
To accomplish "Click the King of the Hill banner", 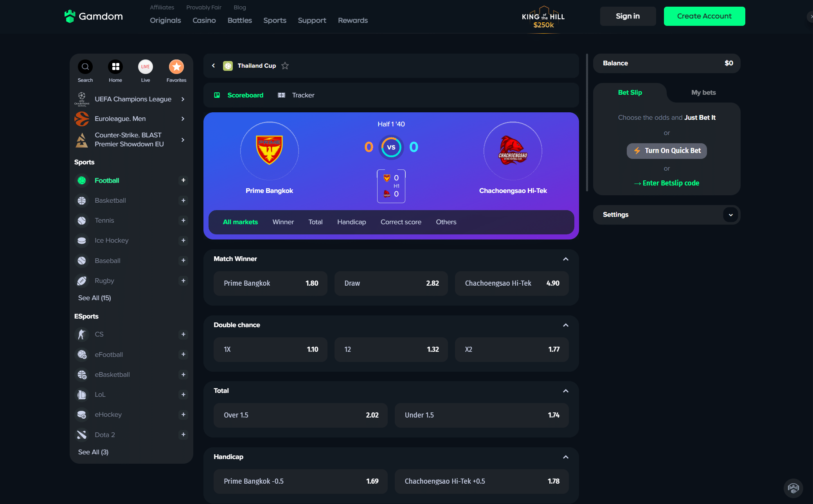I will pos(543,18).
